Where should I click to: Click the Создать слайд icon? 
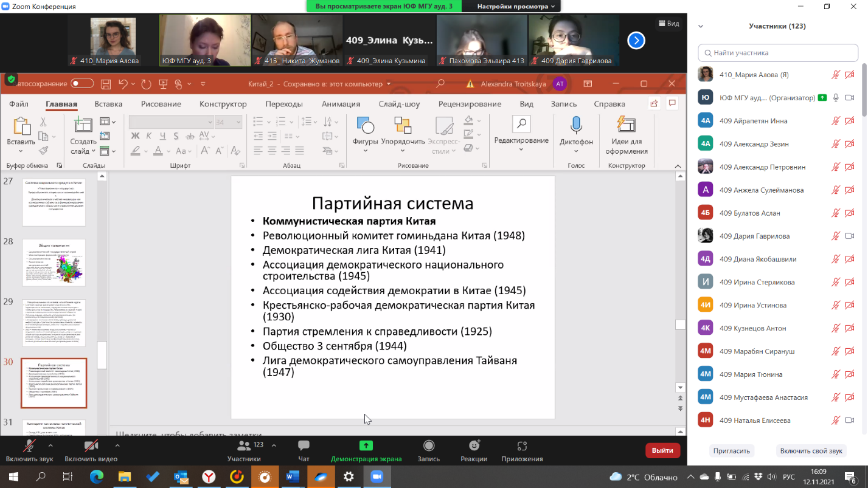[x=83, y=126]
